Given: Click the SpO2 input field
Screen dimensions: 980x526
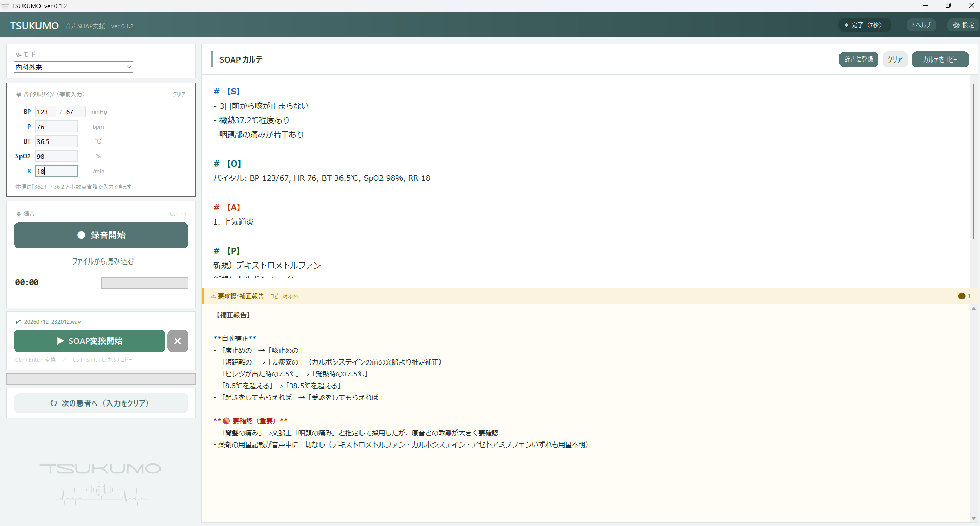Looking at the screenshot, I should 56,156.
